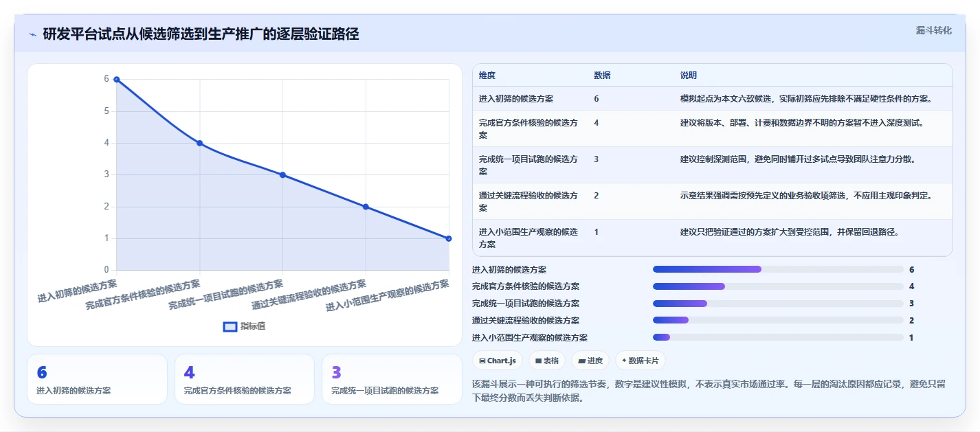Click the progress list label 通过关键流程验收的候选方案
Image resolution: width=980 pixels, height=432 pixels.
pyautogui.click(x=526, y=320)
